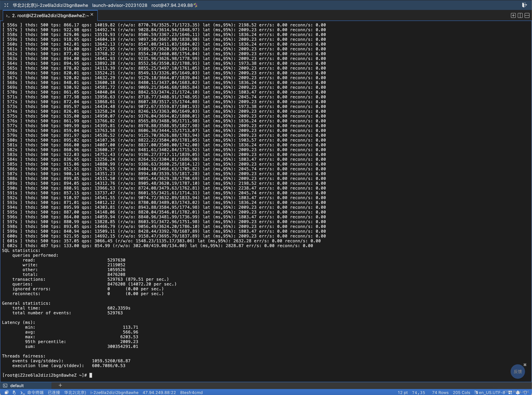This screenshot has width=532, height=395.
Task: Click the exit session door icon
Action: [524, 5]
